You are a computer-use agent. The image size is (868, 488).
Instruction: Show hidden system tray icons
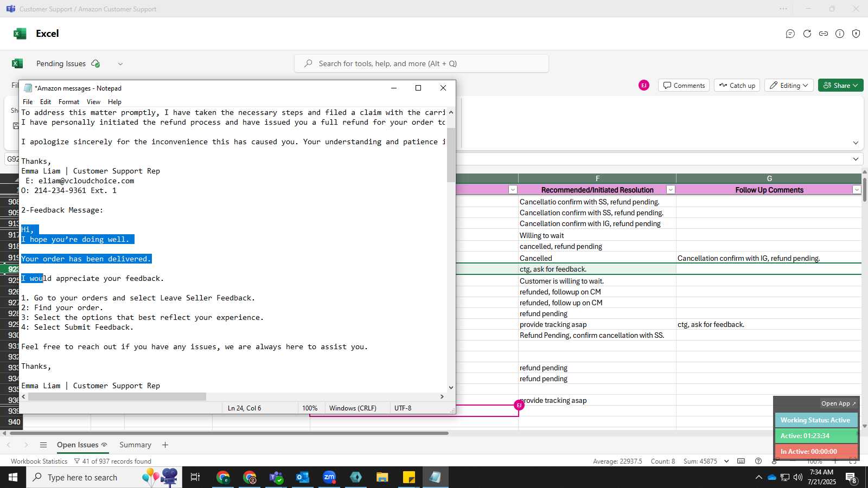[758, 477]
